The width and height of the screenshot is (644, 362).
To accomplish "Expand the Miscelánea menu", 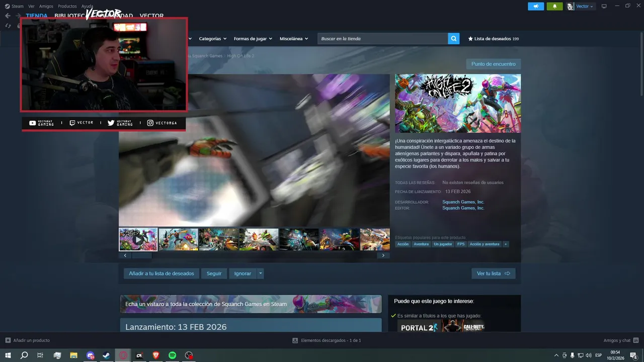I will [294, 39].
